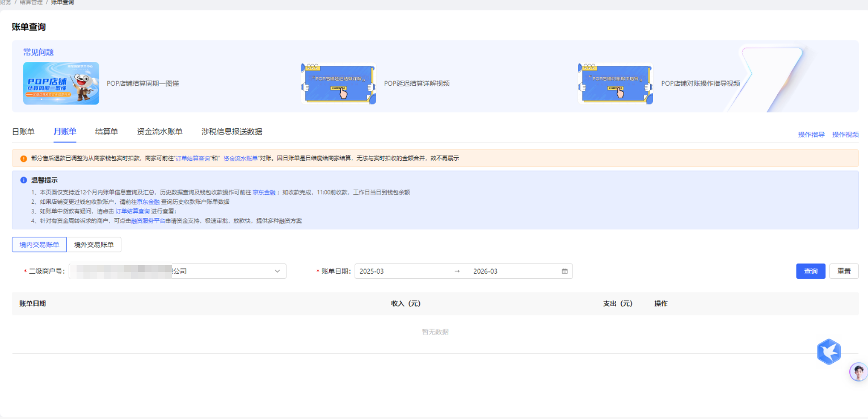
Task: Open POP店铺结算周期一图懂 thumbnail
Action: point(61,83)
